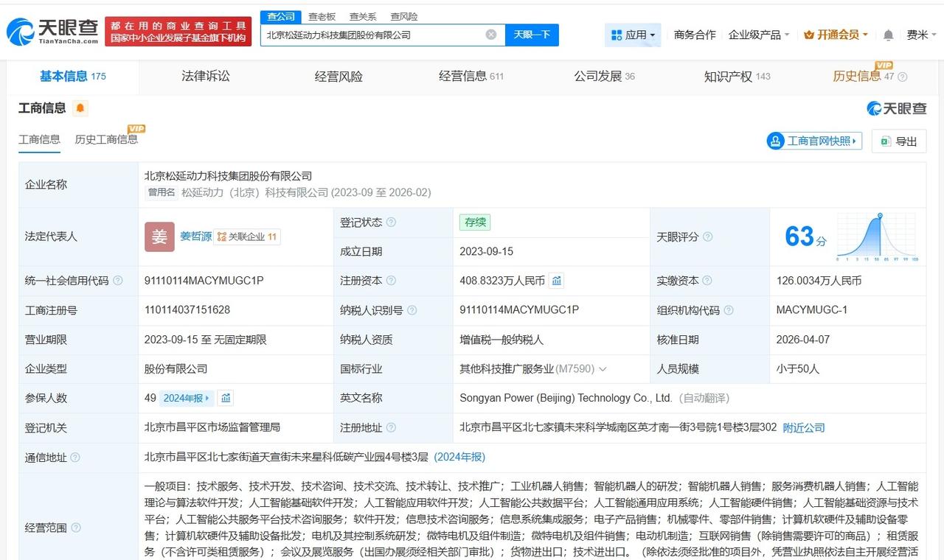Click the 关联企业 11 badge
The width and height of the screenshot is (944, 560).
click(x=247, y=237)
